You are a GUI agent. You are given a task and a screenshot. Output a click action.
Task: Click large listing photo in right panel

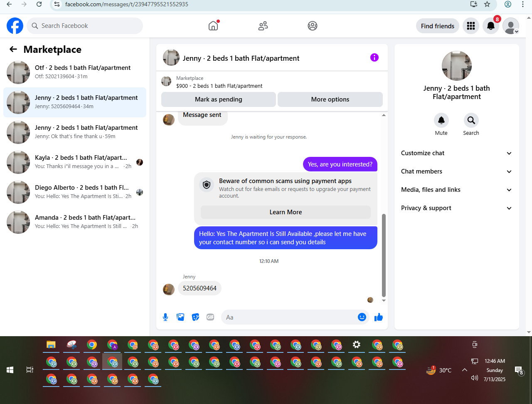tap(457, 66)
